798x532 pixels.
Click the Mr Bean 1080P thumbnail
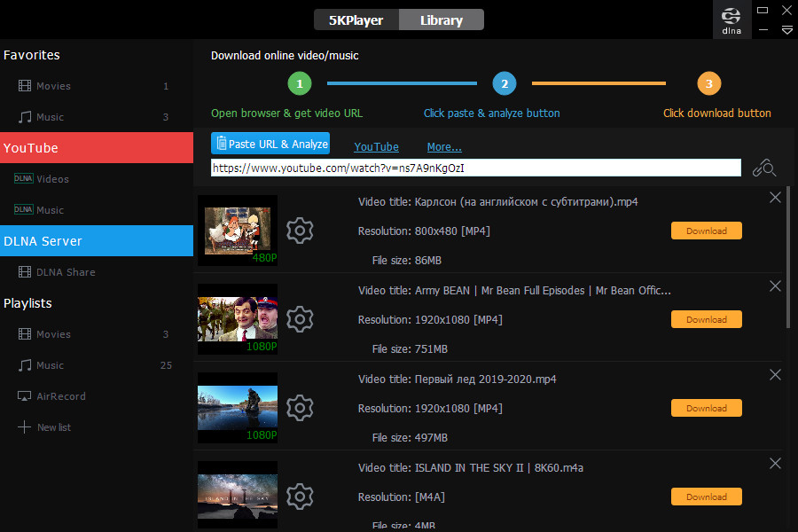coord(238,319)
